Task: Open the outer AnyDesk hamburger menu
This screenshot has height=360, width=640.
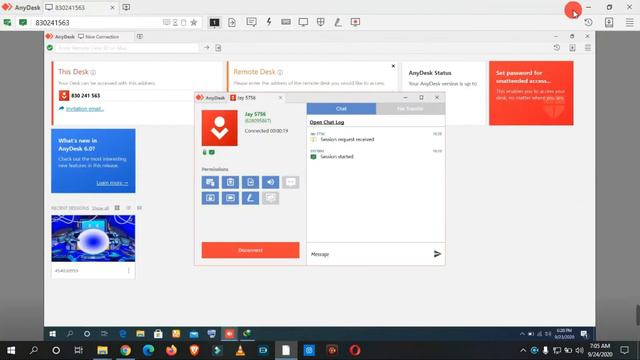Action: click(629, 22)
